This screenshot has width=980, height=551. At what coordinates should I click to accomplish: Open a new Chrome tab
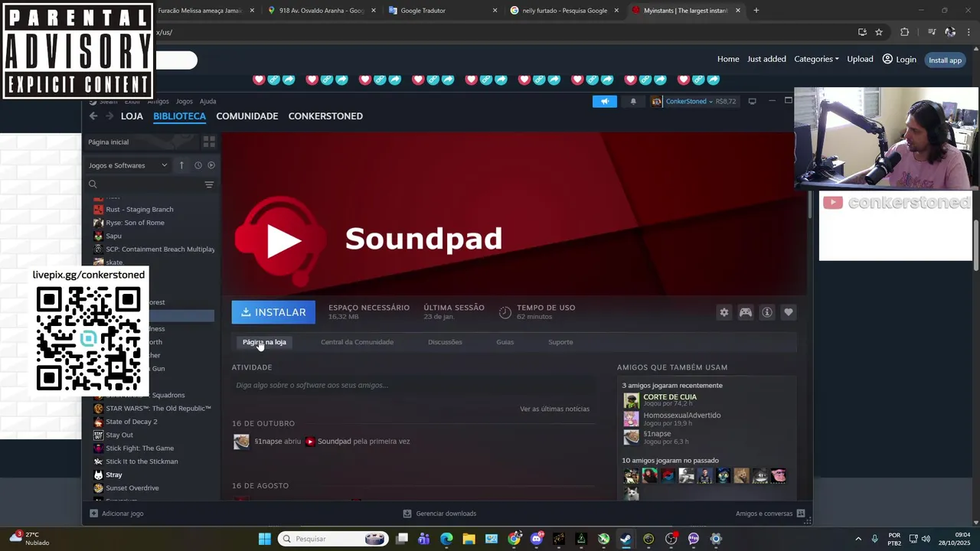click(756, 11)
